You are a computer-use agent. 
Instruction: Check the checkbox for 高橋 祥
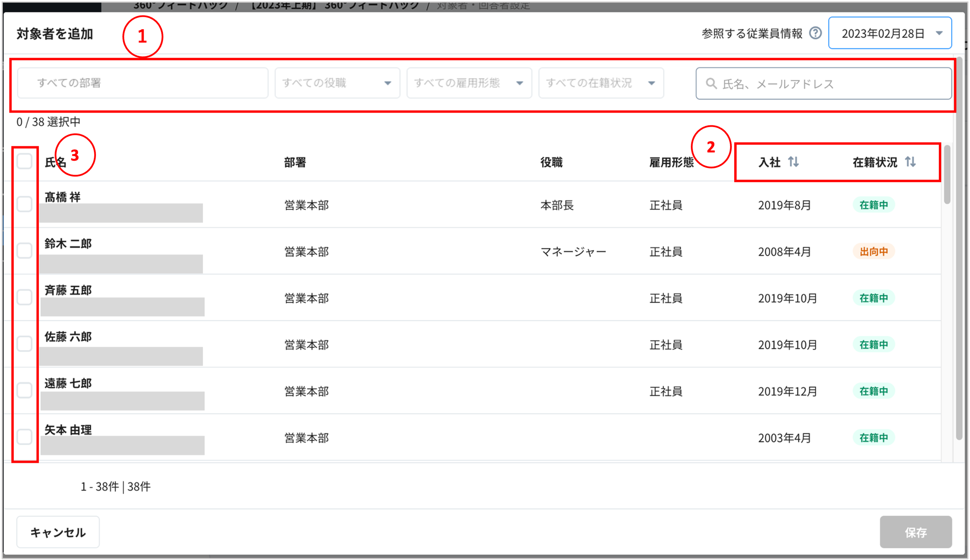24,204
